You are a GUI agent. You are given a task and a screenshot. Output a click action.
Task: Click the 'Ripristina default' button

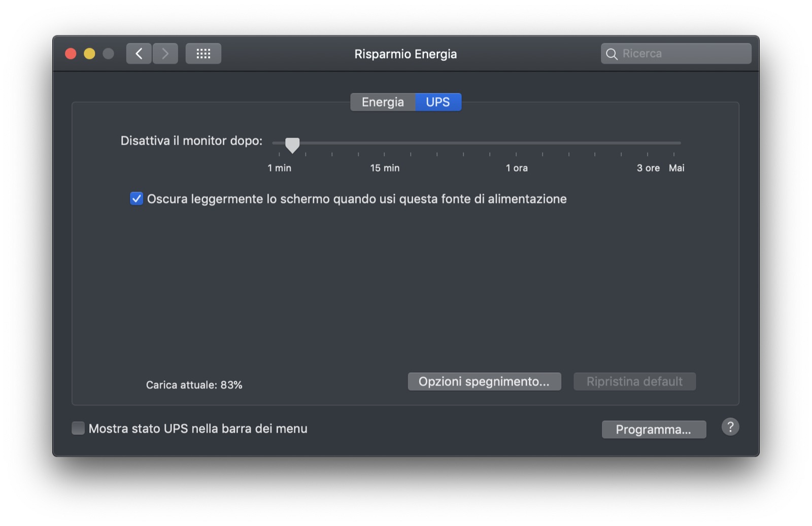634,381
